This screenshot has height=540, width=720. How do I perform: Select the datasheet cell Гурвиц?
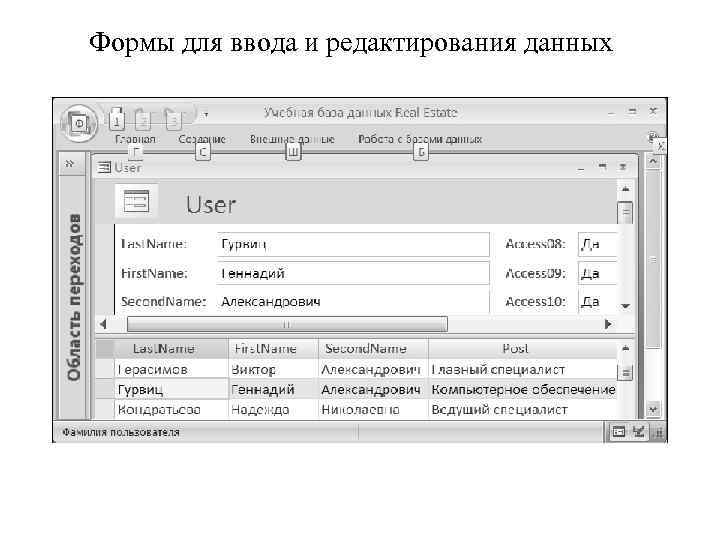pos(171,389)
